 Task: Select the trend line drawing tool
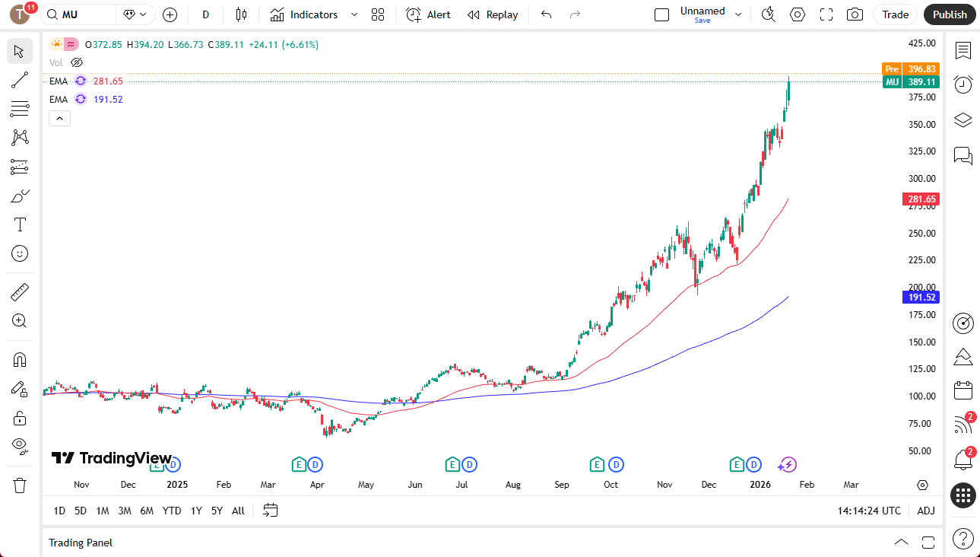coord(20,80)
